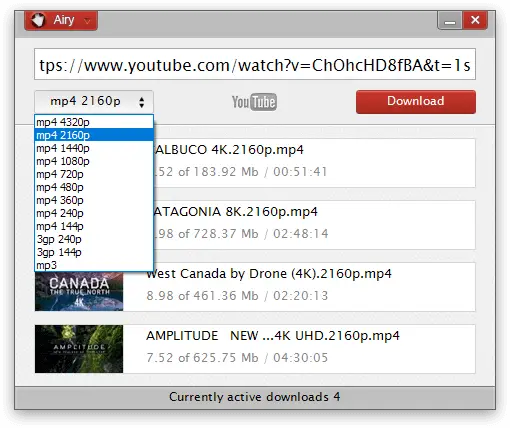Click the Currently active downloads status bar
This screenshot has height=428, width=510.
[255, 397]
